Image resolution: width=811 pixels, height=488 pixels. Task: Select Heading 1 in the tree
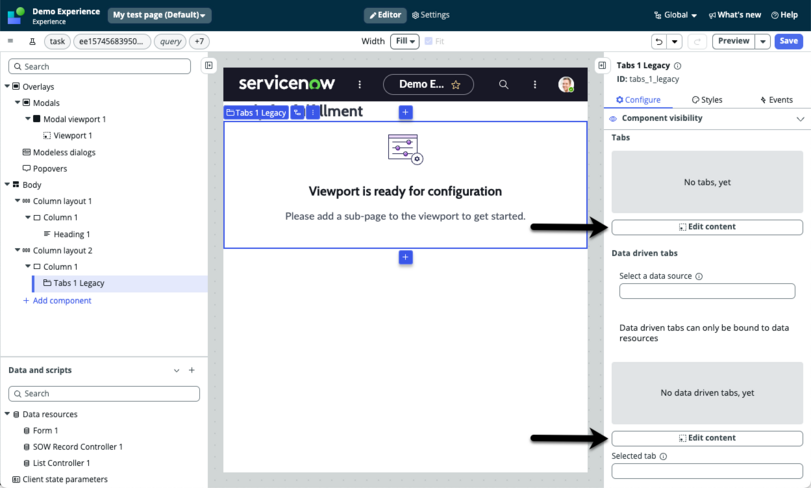(71, 234)
